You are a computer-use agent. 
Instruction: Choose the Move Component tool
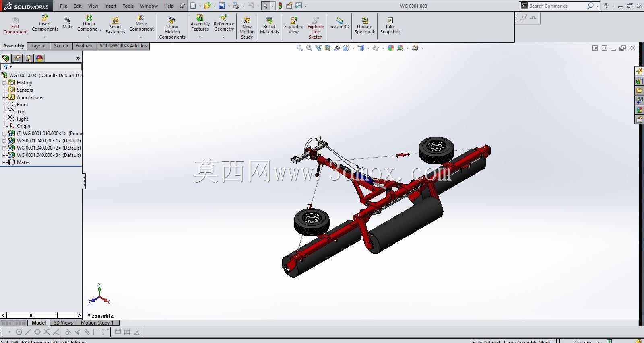click(x=141, y=23)
